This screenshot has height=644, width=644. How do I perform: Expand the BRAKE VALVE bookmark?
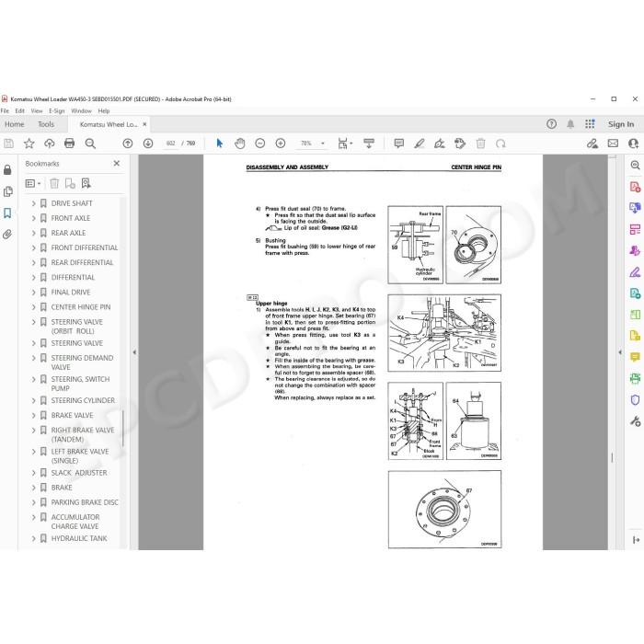coord(34,415)
